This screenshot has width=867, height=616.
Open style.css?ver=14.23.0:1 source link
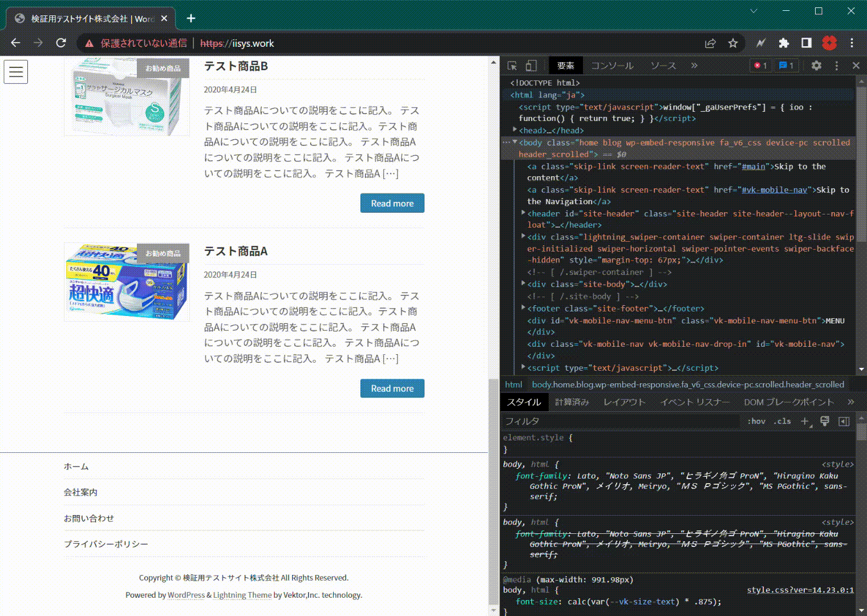(x=800, y=590)
